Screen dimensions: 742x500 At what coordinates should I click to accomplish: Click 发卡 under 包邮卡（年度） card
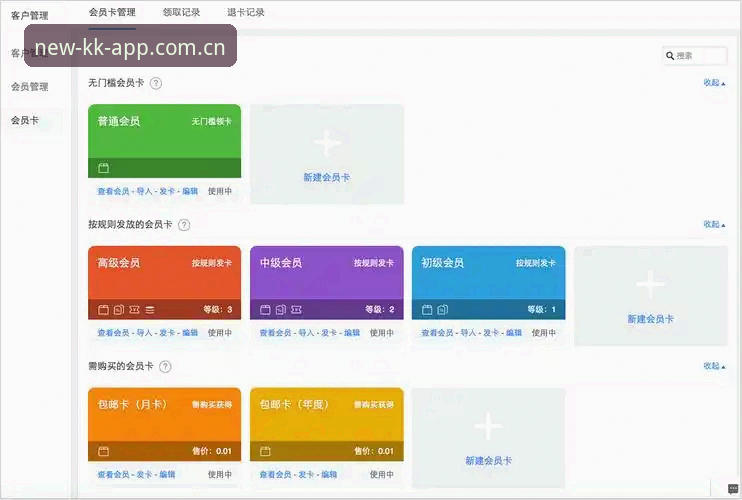click(306, 474)
